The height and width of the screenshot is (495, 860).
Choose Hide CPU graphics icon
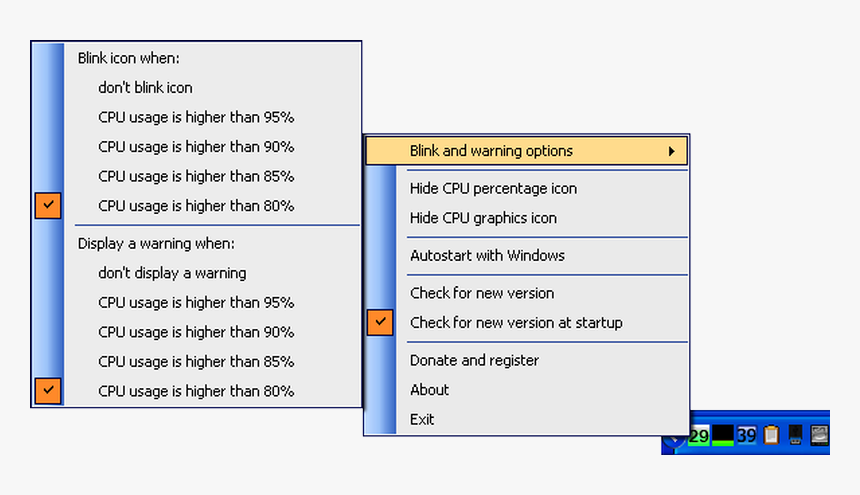483,218
